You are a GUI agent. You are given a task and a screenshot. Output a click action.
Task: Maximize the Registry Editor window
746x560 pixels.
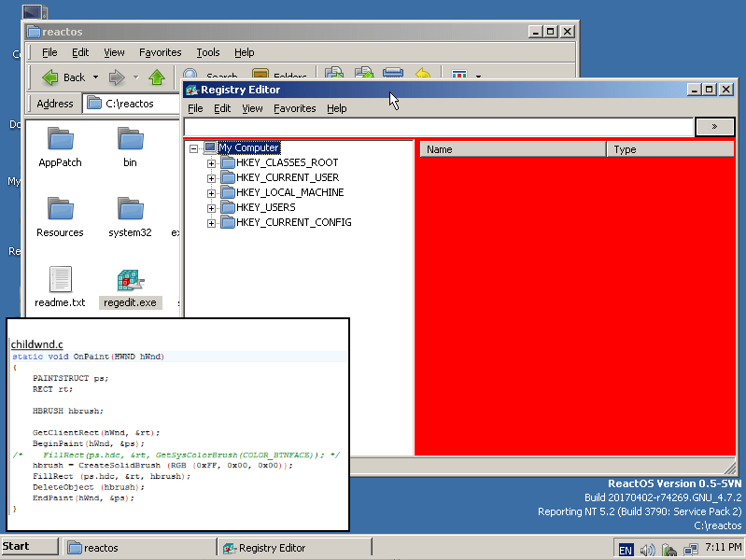click(709, 90)
